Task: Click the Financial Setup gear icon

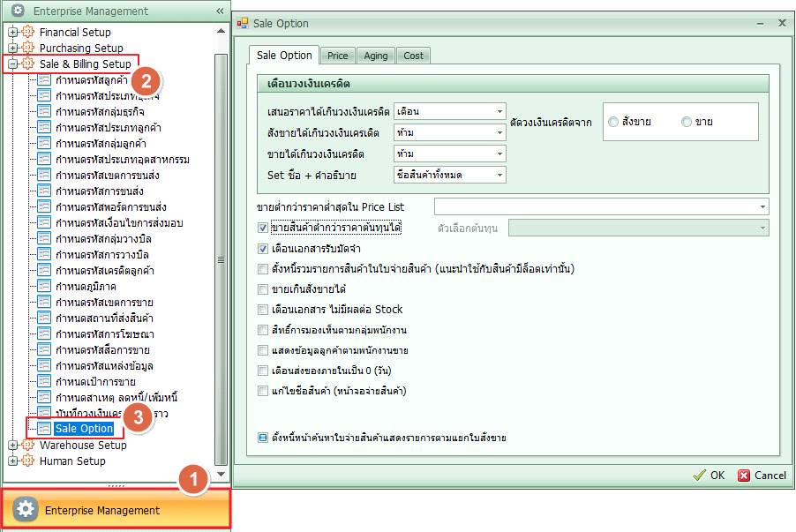Action: (27, 33)
